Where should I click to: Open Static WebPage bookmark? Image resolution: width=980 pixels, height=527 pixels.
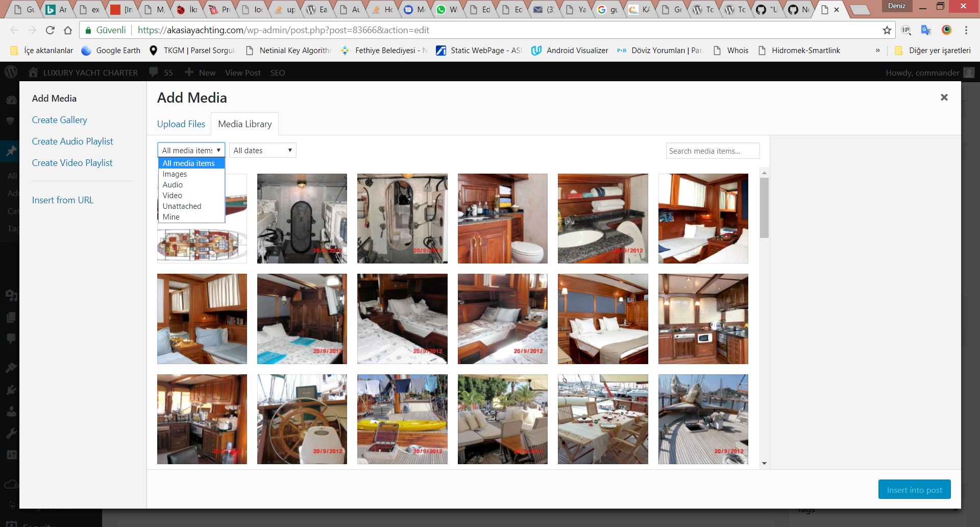click(x=479, y=51)
